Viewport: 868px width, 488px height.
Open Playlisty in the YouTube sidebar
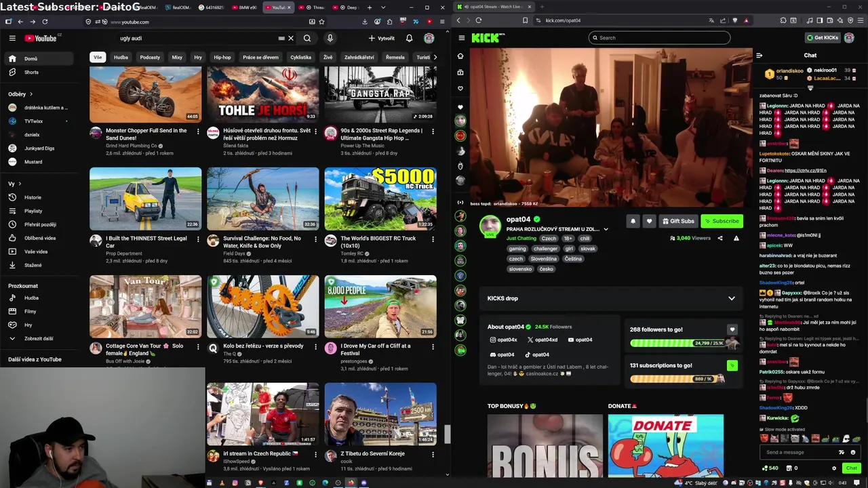click(39, 211)
